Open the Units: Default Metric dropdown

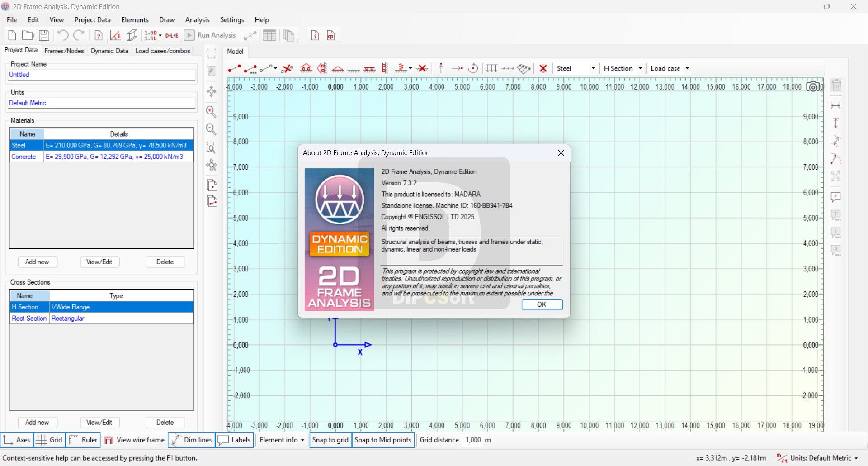click(818, 458)
